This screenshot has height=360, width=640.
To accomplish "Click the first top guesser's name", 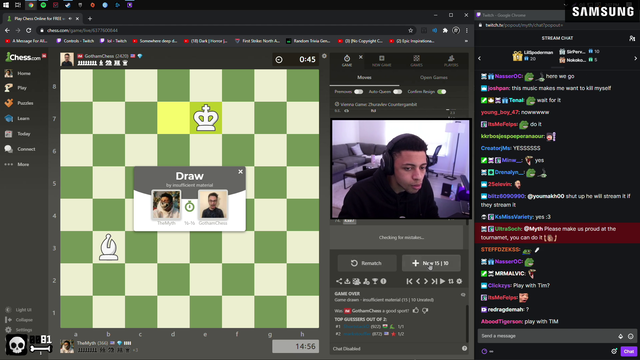I will click(x=356, y=327).
